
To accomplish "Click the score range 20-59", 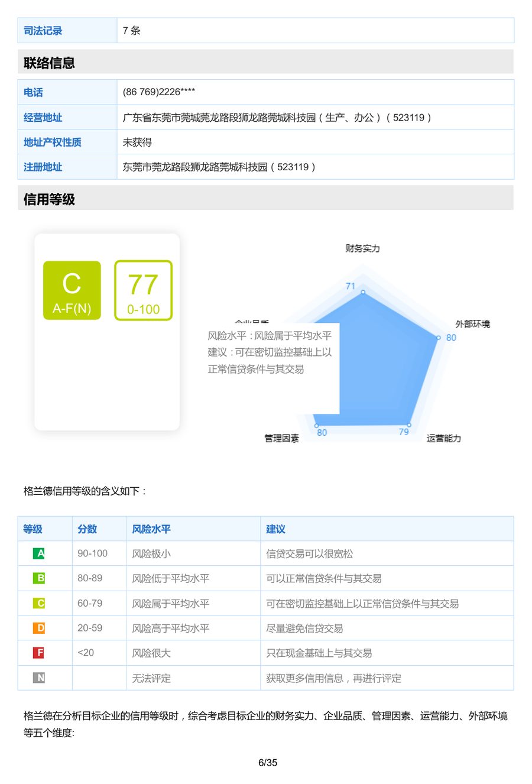I will pos(90,628).
